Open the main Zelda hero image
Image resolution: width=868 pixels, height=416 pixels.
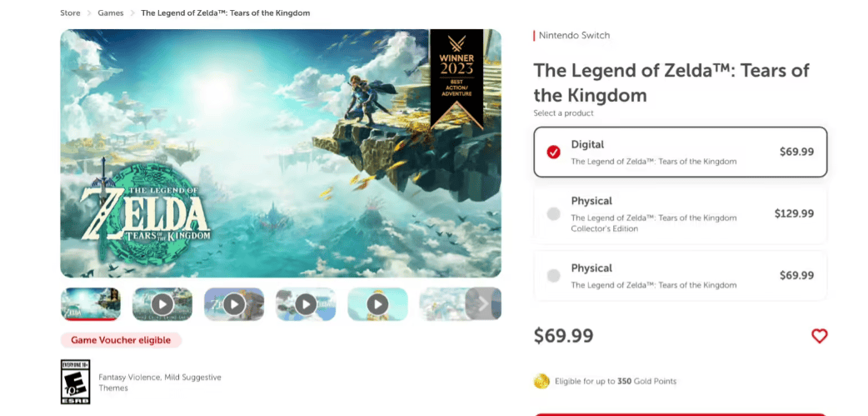pyautogui.click(x=281, y=153)
